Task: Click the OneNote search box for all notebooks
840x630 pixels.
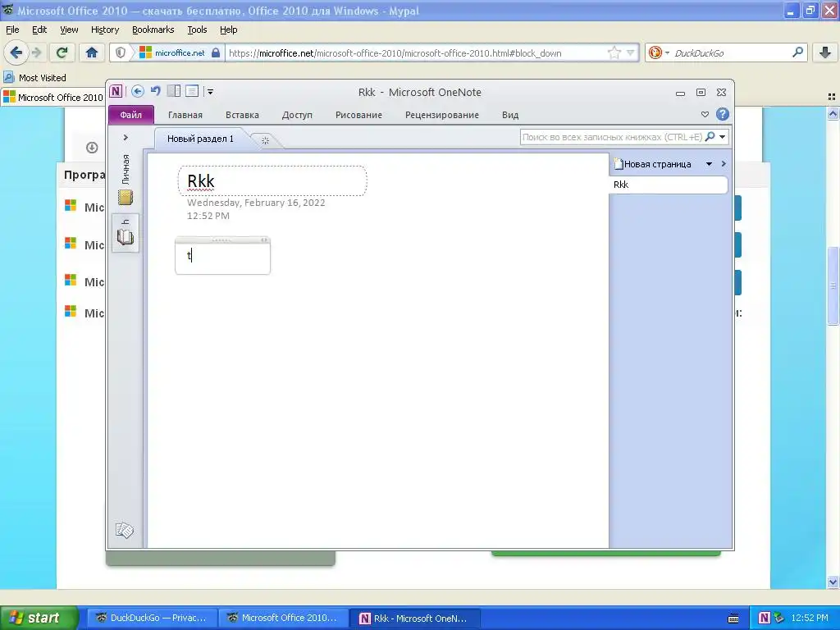Action: click(612, 137)
